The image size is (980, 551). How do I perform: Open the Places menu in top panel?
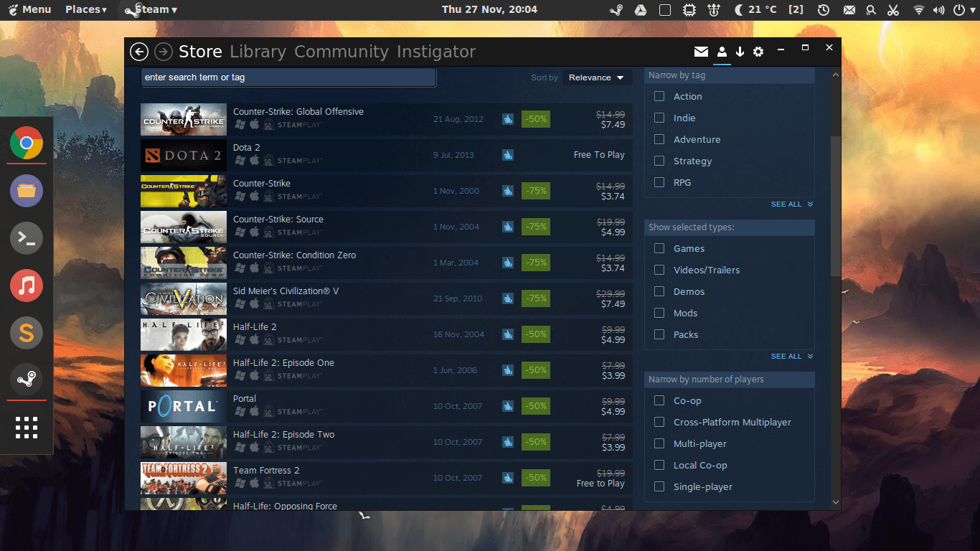tap(86, 9)
